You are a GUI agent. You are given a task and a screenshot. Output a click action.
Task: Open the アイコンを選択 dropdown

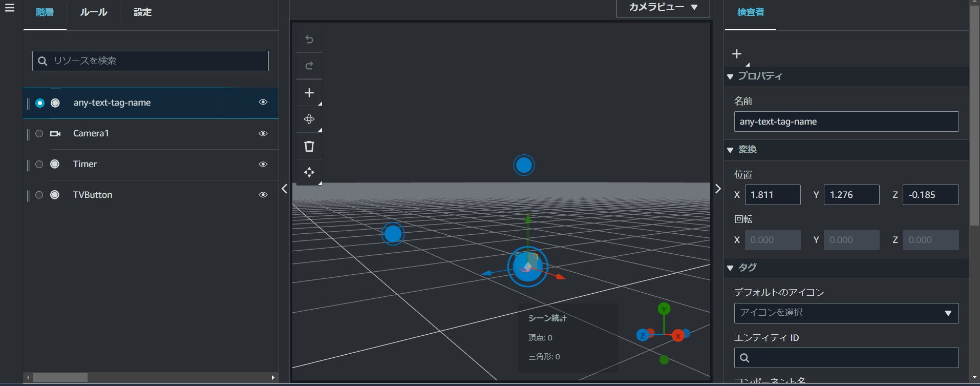[846, 313]
